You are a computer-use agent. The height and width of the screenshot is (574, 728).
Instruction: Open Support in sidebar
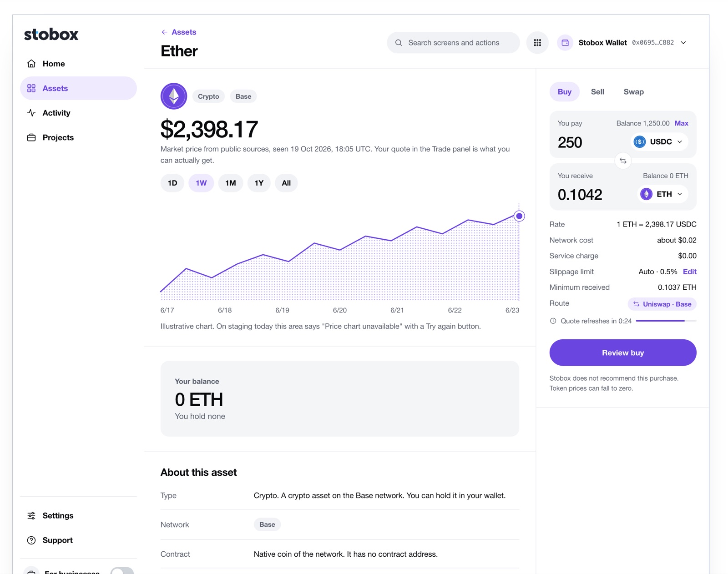[x=78, y=540]
